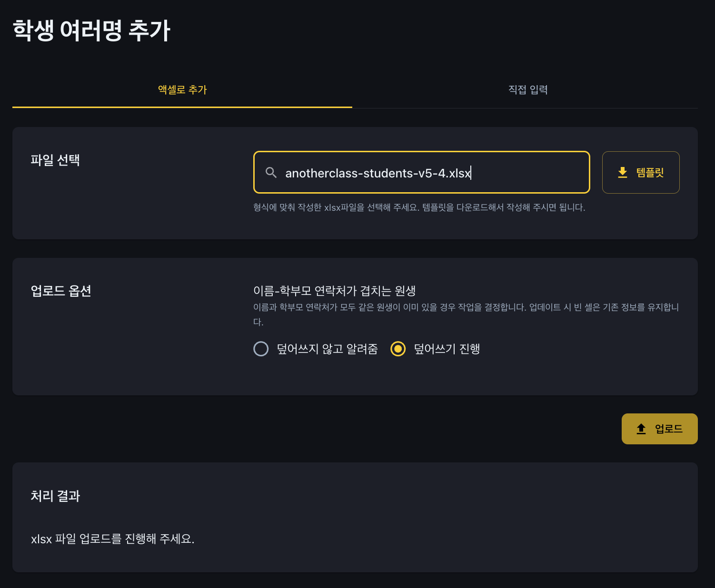Click the xlsx template helper text below field
Viewport: 715px width, 588px height.
pos(419,207)
